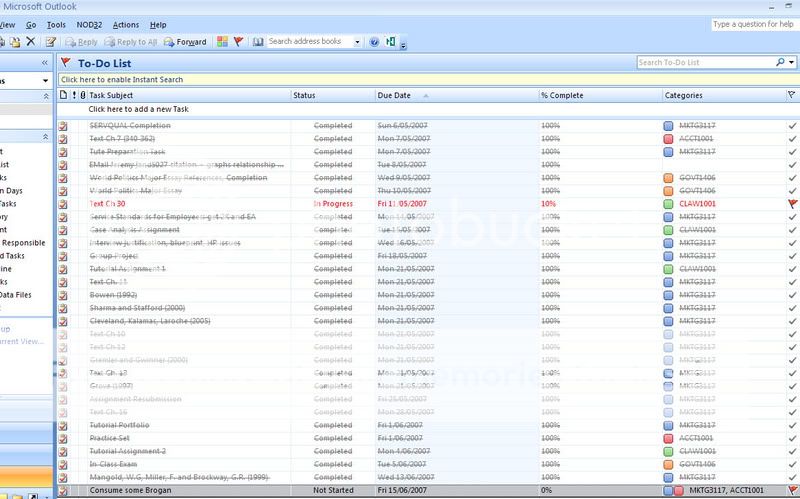Click the Reply to All toolbar button

(131, 42)
